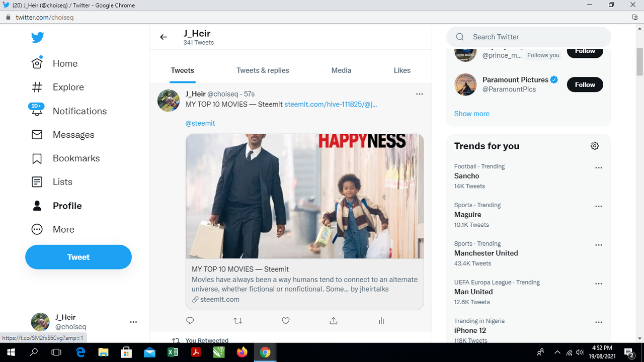
Task: Open options for Man United trend
Action: point(599,284)
